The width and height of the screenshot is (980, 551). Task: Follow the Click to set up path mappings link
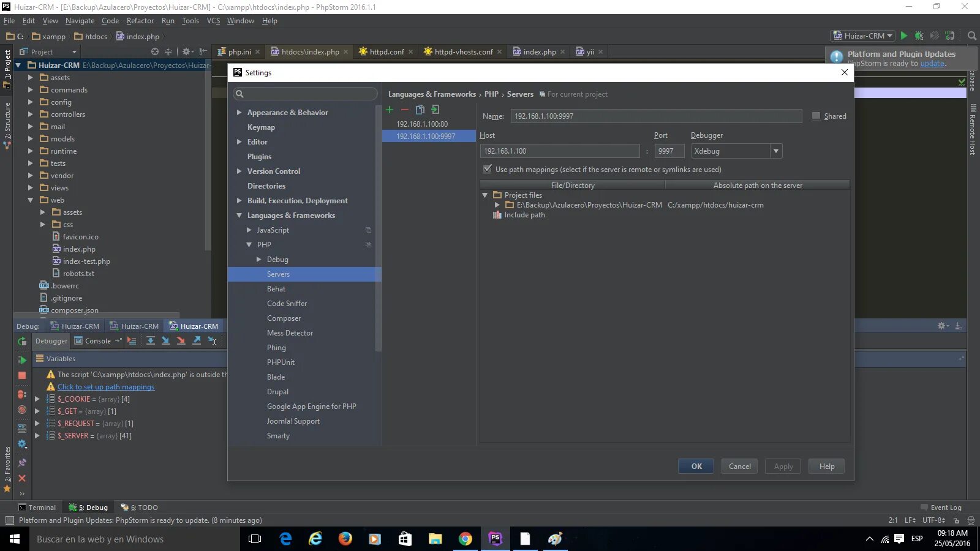pyautogui.click(x=106, y=387)
